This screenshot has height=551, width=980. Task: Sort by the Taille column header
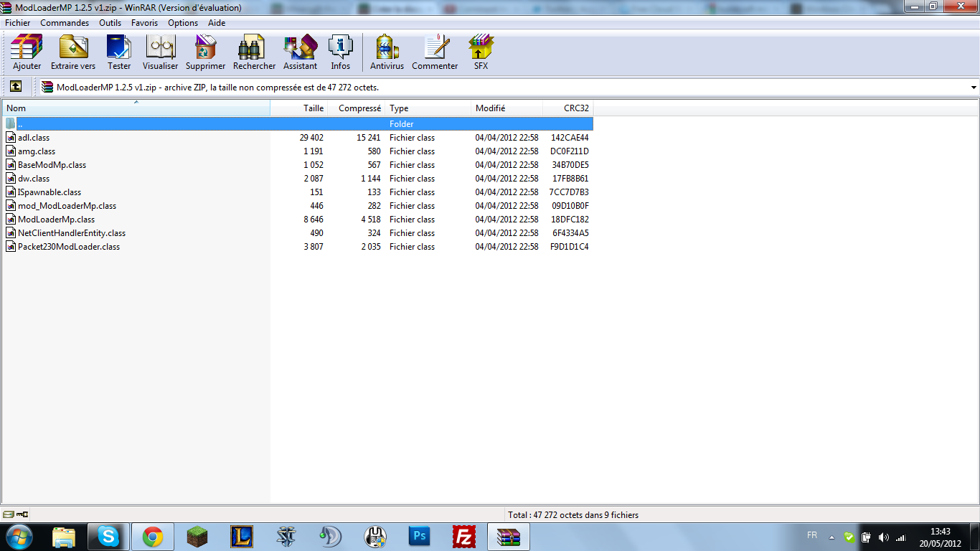point(300,108)
